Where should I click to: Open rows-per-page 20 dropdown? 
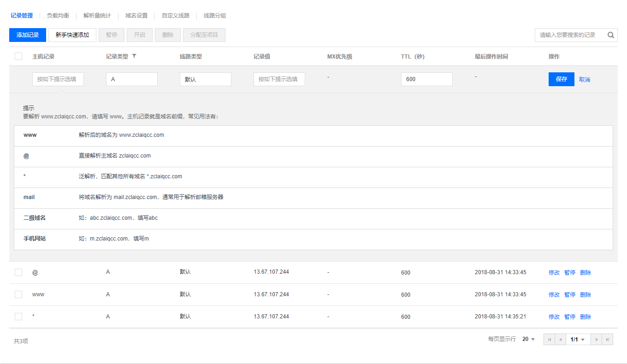point(528,339)
